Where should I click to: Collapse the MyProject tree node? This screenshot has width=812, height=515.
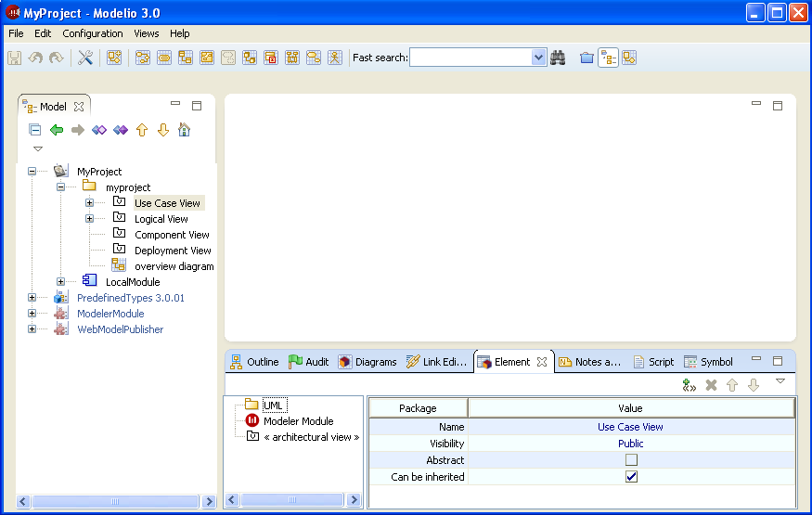32,171
